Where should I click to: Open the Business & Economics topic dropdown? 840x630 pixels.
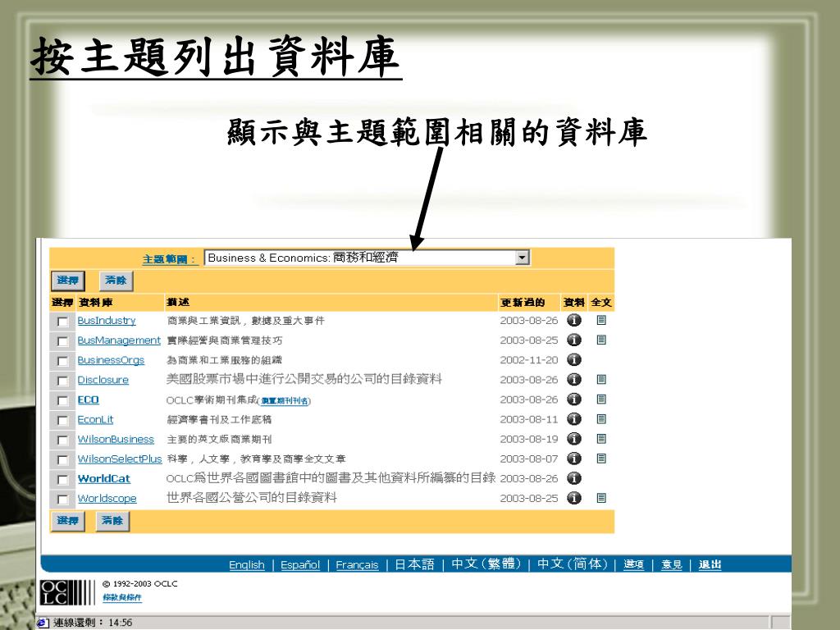click(x=367, y=258)
